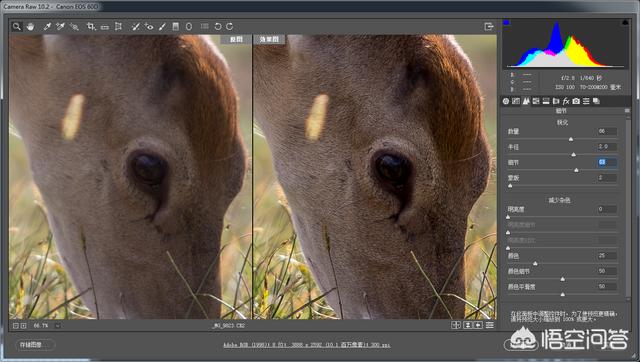Select the Graduated Filter tool

[176, 27]
